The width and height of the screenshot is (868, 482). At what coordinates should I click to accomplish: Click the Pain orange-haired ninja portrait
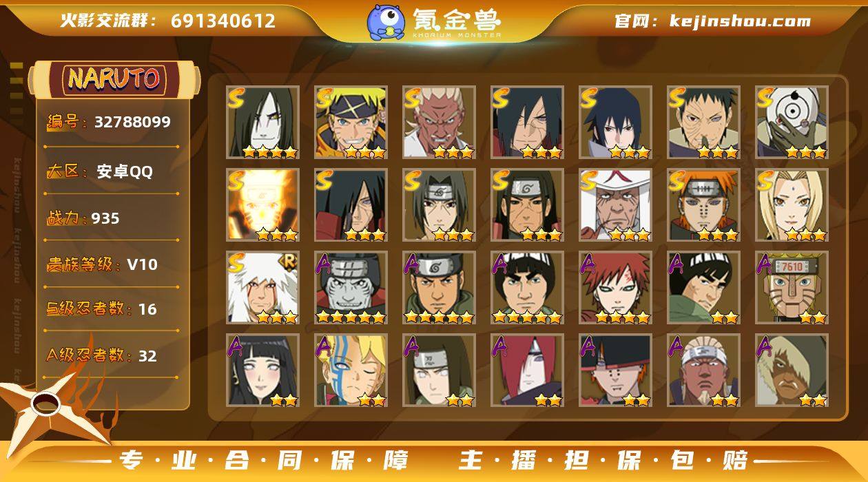(703, 205)
